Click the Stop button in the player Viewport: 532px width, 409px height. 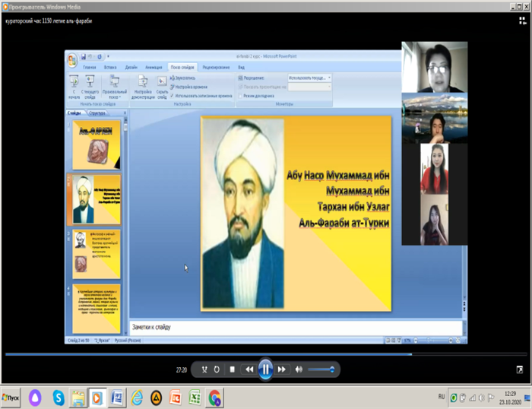tap(232, 369)
